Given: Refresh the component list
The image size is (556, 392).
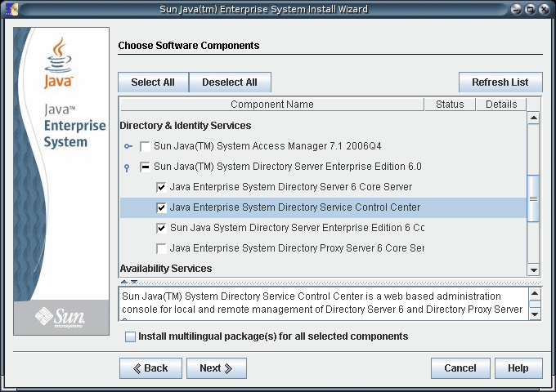Looking at the screenshot, I should tap(500, 82).
